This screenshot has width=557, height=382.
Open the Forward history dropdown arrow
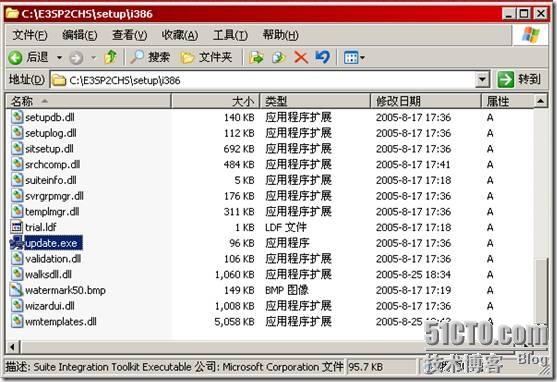94,58
